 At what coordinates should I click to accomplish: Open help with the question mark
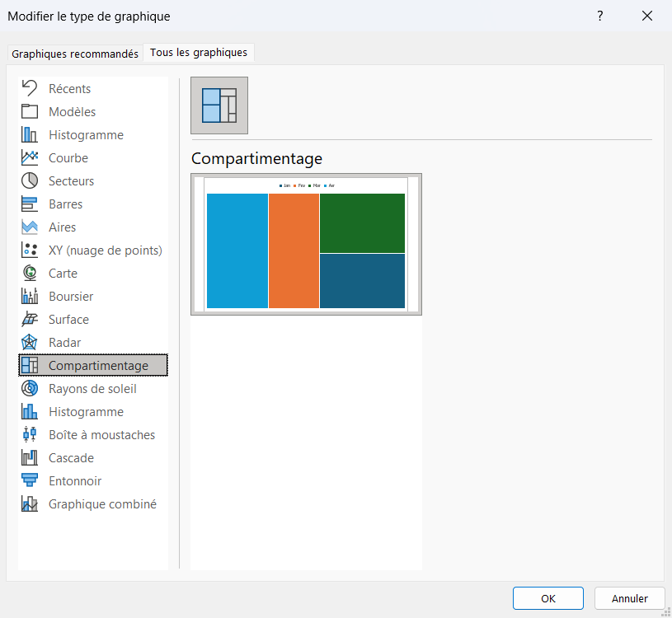point(600,16)
